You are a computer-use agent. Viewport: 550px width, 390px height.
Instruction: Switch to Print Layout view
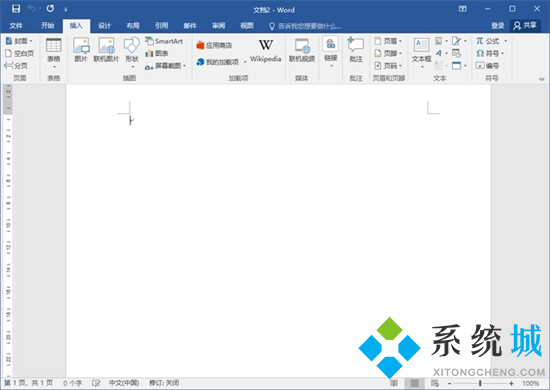(x=415, y=383)
